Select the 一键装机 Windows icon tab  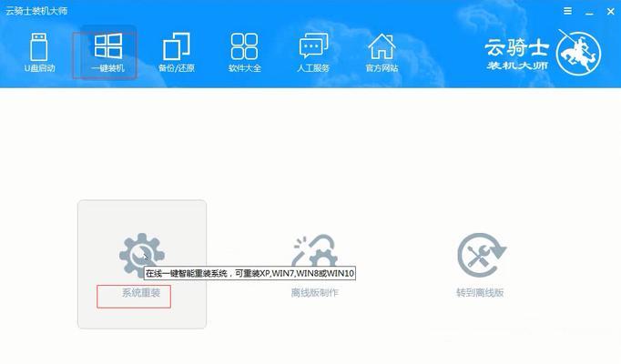coord(107,53)
